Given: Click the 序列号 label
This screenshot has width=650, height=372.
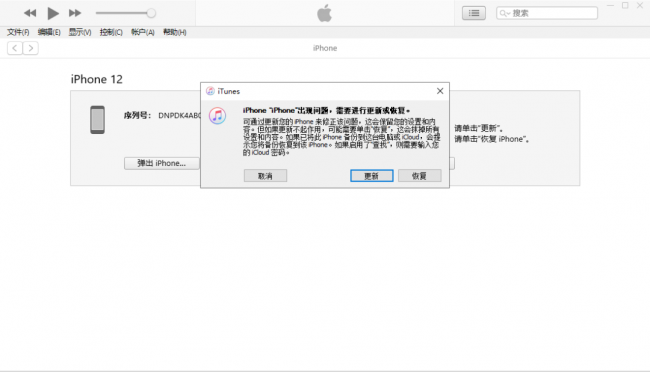Looking at the screenshot, I should (x=137, y=116).
